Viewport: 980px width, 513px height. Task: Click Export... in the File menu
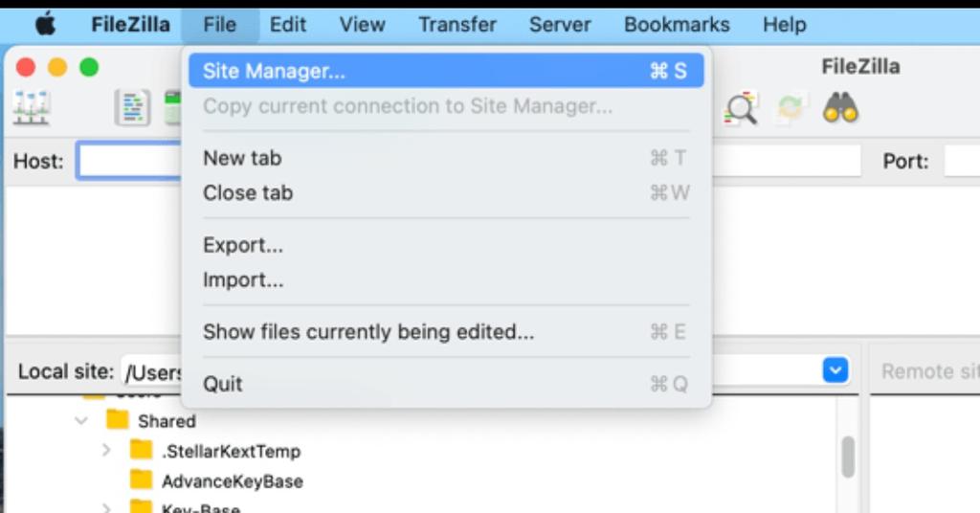click(x=243, y=245)
